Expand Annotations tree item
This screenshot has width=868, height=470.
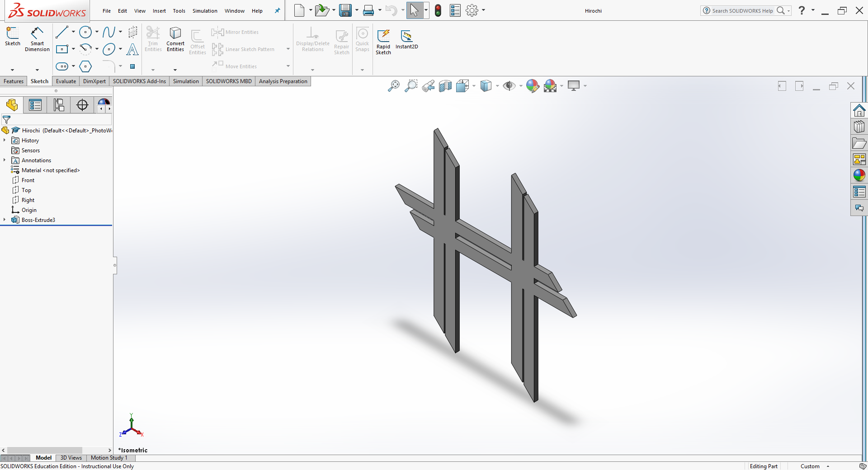coord(5,160)
